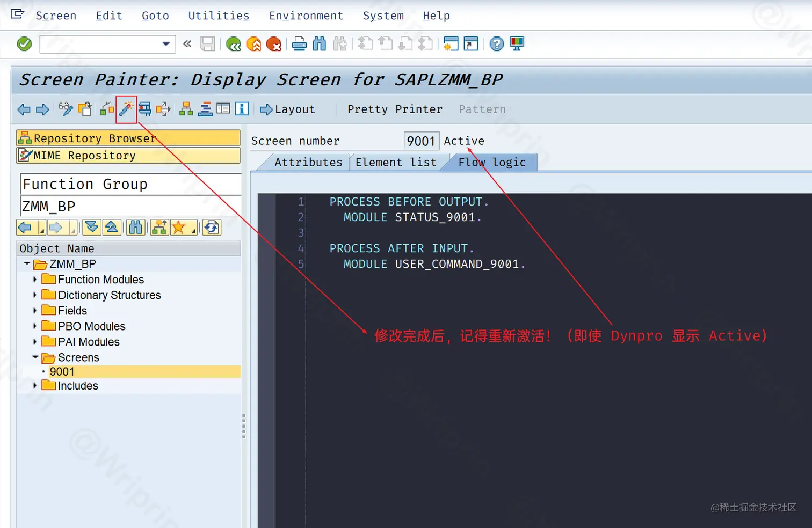Viewport: 812px width, 528px height.
Task: Open the Repository Browser button
Action: [x=128, y=138]
